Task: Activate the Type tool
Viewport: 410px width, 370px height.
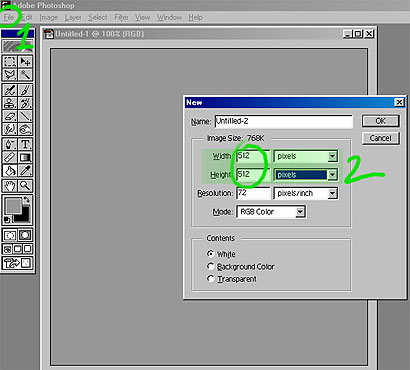Action: pyautogui.click(x=25, y=144)
